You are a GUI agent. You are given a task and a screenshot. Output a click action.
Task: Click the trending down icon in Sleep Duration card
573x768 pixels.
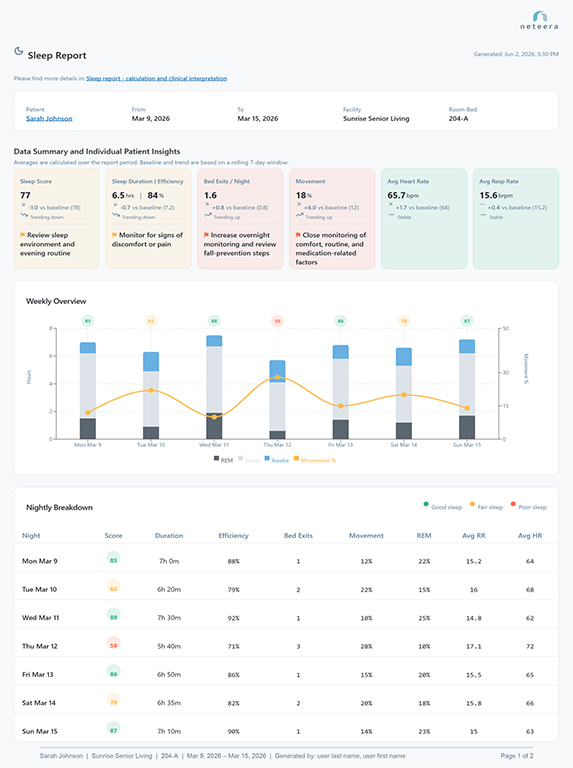click(116, 215)
